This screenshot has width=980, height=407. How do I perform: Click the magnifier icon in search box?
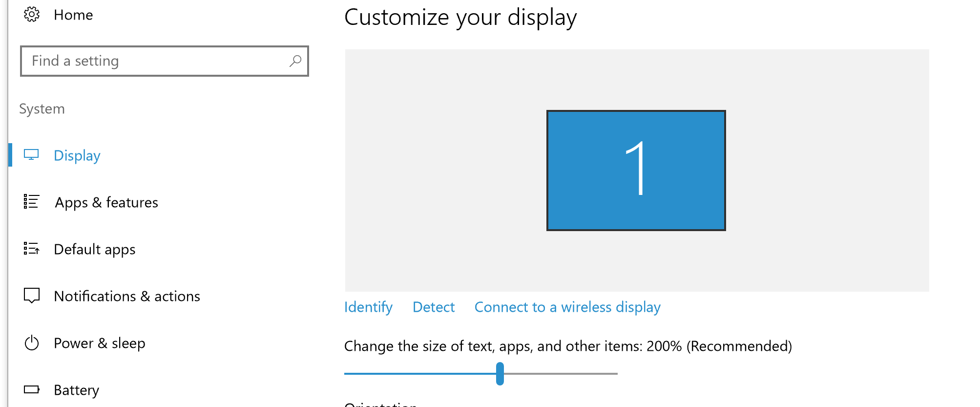(x=295, y=61)
